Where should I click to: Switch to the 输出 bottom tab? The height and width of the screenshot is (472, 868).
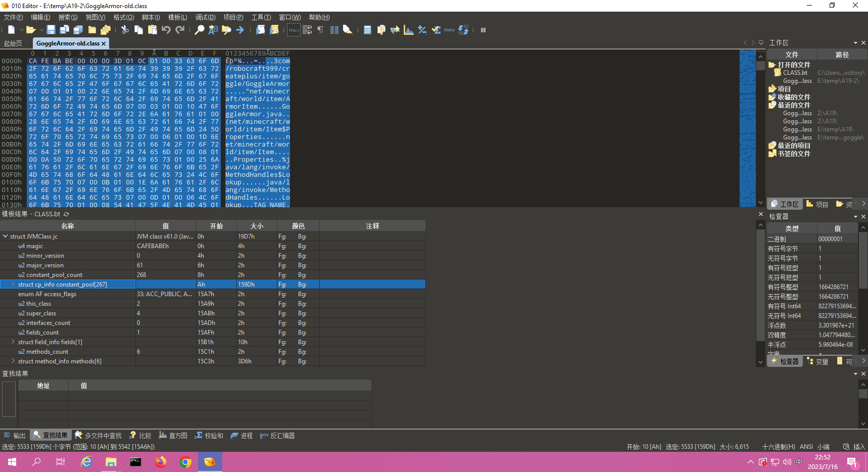pyautogui.click(x=15, y=435)
